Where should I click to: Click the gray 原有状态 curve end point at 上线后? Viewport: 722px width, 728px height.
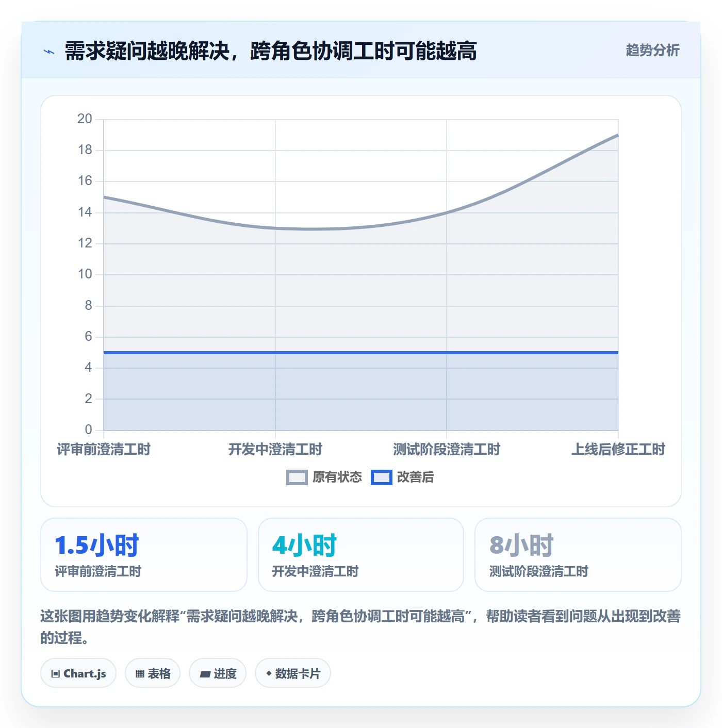coord(617,136)
